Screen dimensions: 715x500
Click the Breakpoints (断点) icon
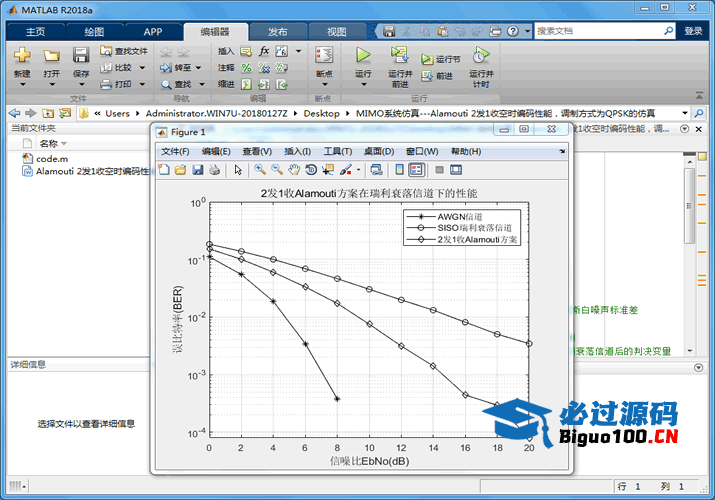[x=324, y=55]
